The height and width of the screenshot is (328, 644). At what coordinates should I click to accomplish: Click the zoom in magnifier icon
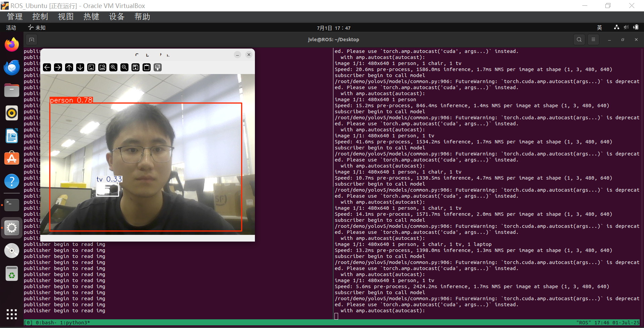click(113, 68)
